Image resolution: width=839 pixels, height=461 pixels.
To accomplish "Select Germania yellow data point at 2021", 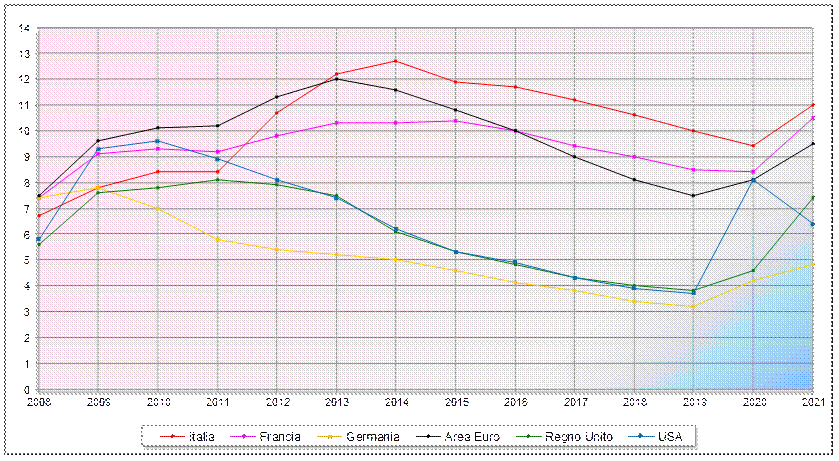I will (x=813, y=265).
